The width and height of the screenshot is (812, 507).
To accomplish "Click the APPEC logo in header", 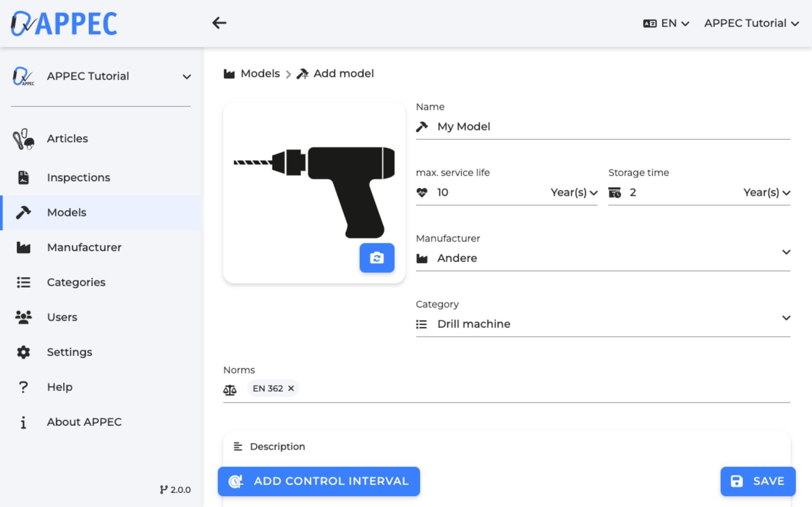I will pos(64,23).
